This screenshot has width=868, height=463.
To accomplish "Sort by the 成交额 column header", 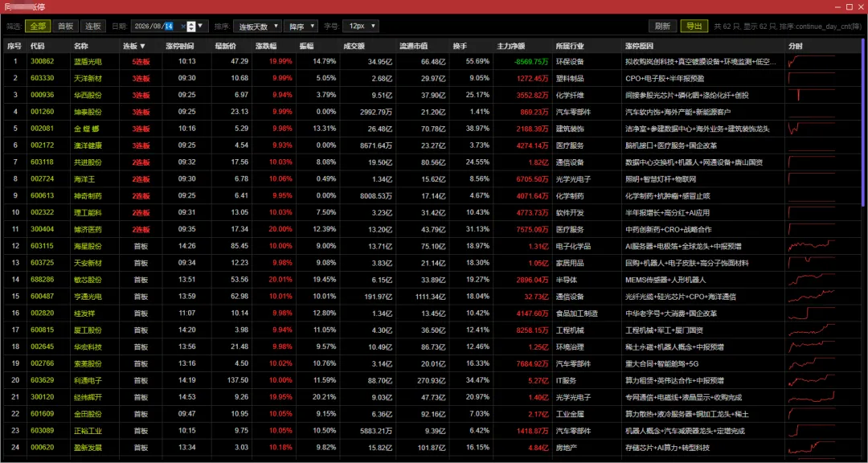I will 354,46.
